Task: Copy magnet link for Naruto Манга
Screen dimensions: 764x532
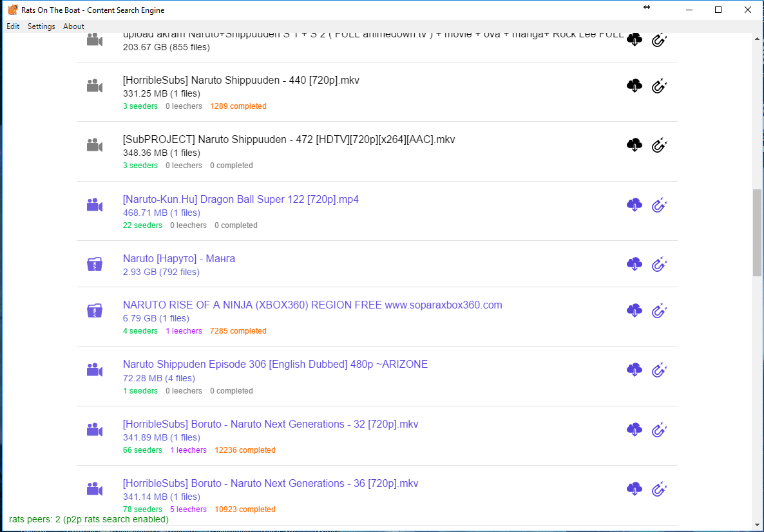Action: [658, 264]
